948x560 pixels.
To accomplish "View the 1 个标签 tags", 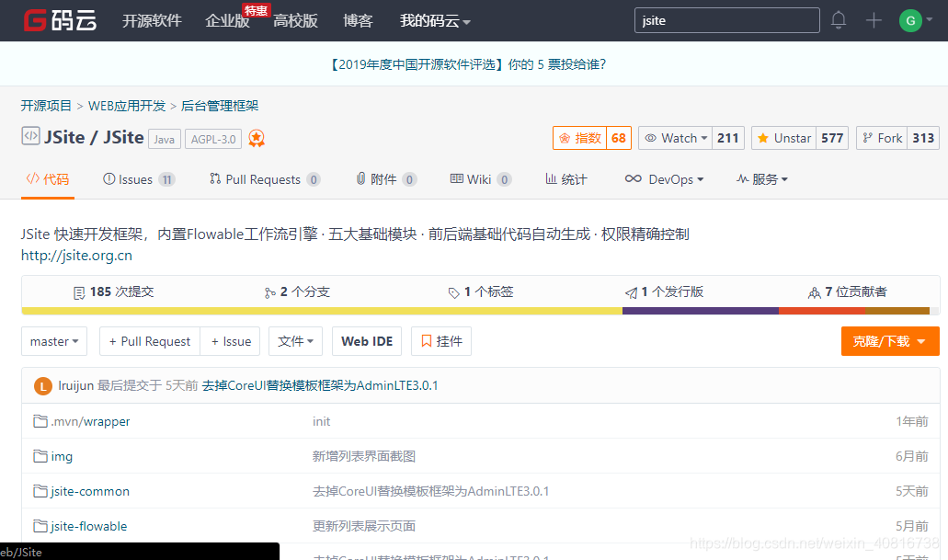I will 481,292.
